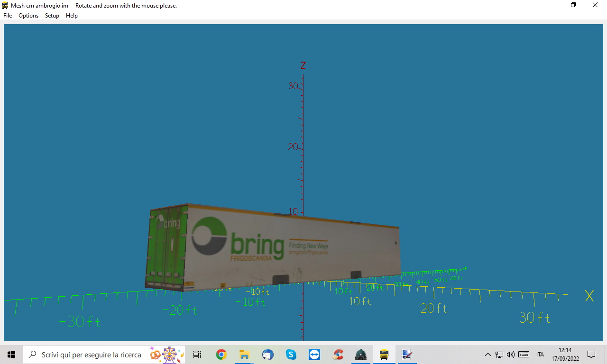The width and height of the screenshot is (607, 364).
Task: Open the Options menu
Action: (28, 16)
